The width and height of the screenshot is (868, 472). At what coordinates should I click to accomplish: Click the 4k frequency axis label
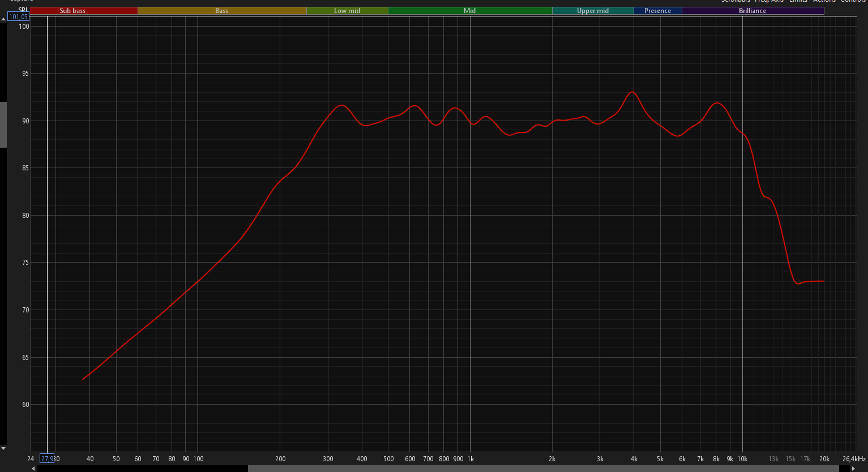(634, 459)
